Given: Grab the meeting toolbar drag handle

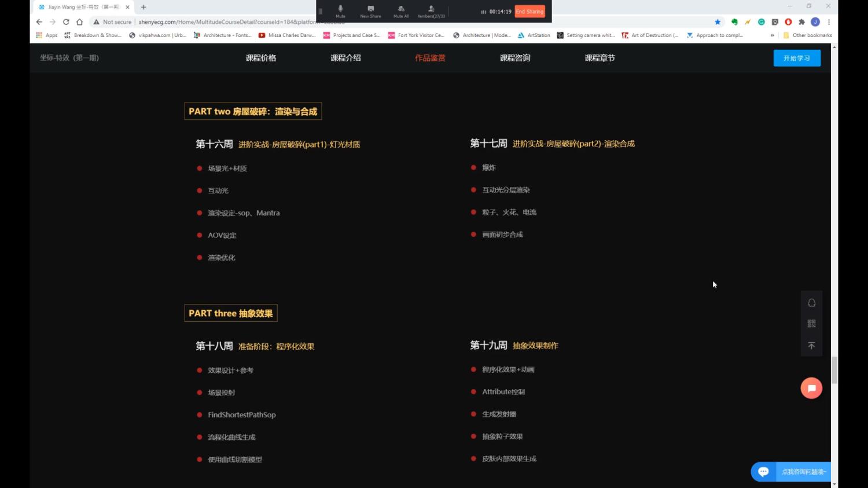Looking at the screenshot, I should coord(320,12).
